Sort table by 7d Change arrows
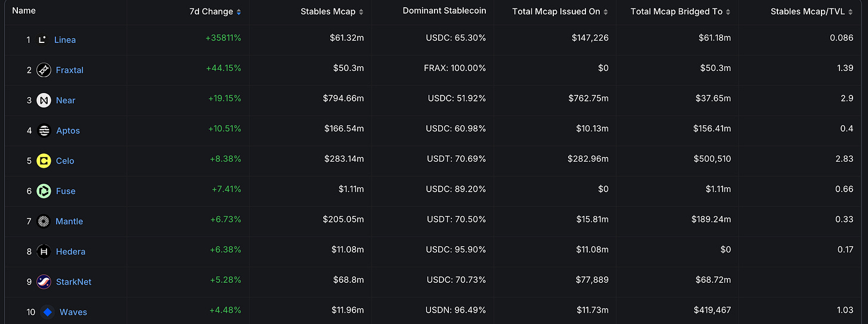Screen dimensions: 868x324 click(x=239, y=12)
